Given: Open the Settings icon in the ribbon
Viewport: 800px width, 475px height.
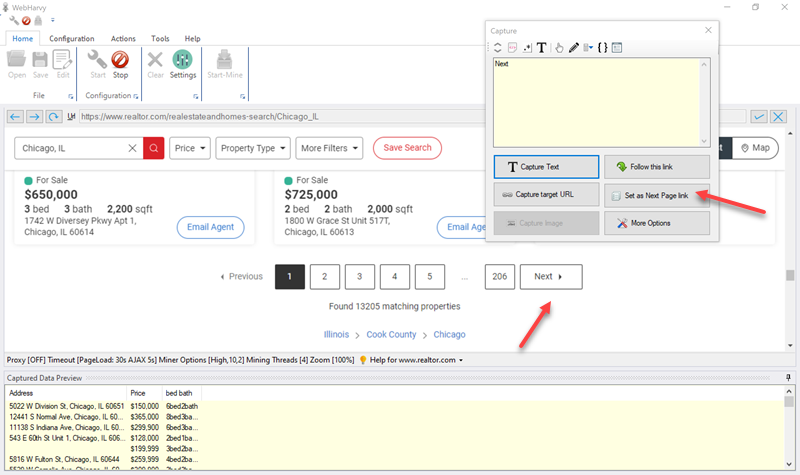Looking at the screenshot, I should click(x=183, y=64).
